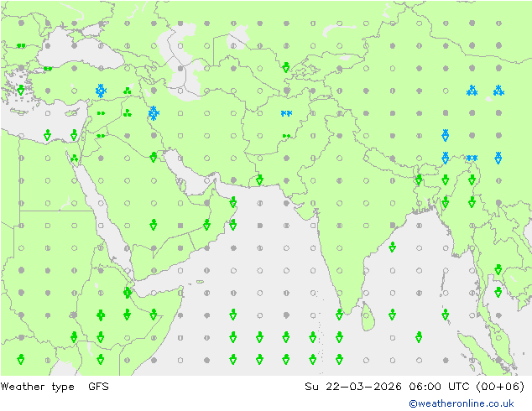
Task: Select the green shower symbol at Djibouti
Action: (x=128, y=292)
